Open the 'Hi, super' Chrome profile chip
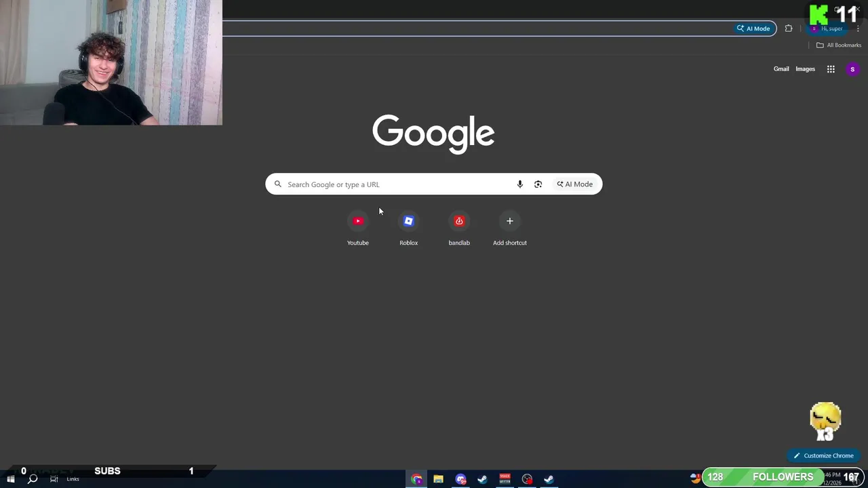The width and height of the screenshot is (868, 488). tap(827, 28)
